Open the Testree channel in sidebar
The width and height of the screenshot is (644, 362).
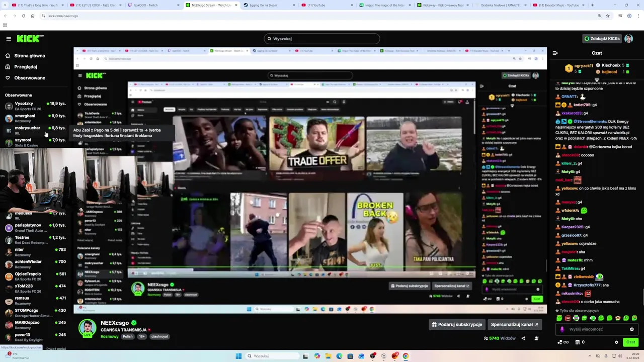[x=35, y=240]
